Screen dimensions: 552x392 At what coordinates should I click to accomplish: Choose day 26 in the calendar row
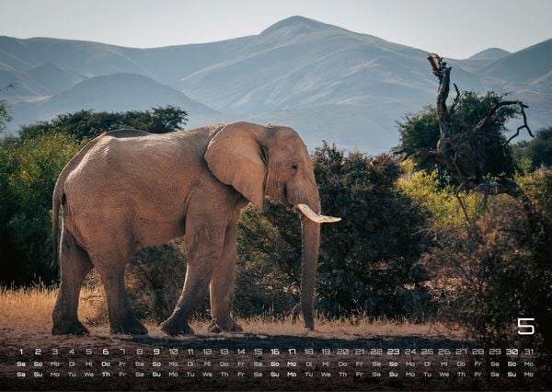[x=444, y=352]
